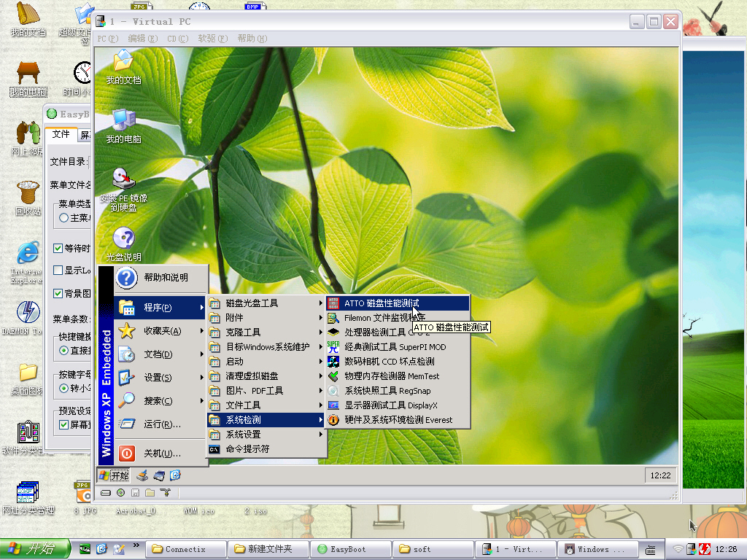Image resolution: width=747 pixels, height=560 pixels.
Task: Switch to EasyBoot taskbar button
Action: coord(351,549)
